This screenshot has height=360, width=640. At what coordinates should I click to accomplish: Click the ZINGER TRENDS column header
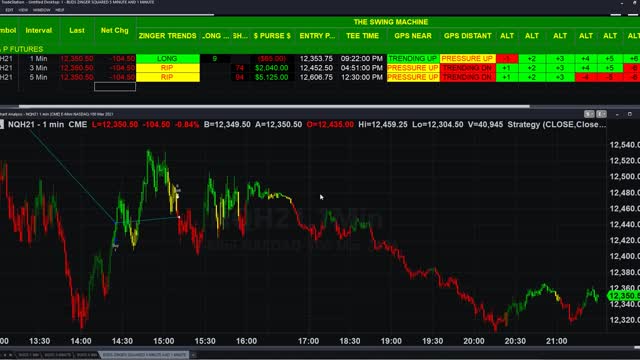pyautogui.click(x=167, y=36)
